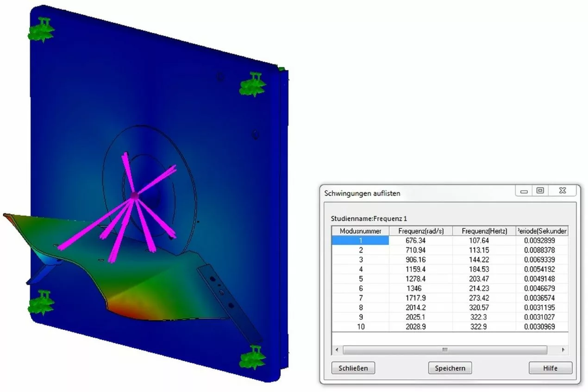Click the Frequenz(Hertz) column header
Screen dimensions: 588x392
484,231
